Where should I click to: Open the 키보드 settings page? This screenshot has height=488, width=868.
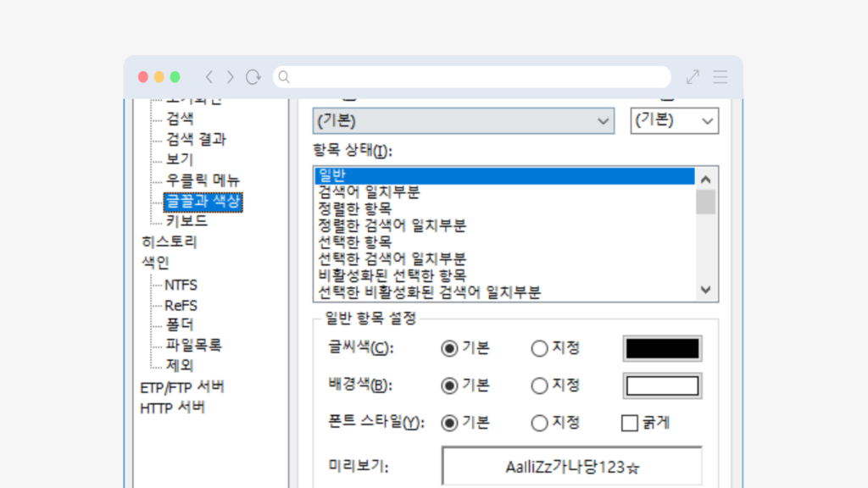point(185,220)
